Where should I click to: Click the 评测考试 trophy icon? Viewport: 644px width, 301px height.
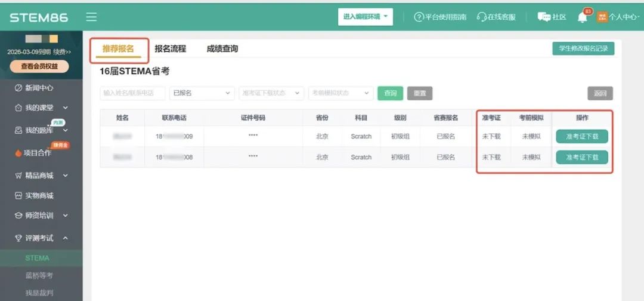(x=18, y=238)
